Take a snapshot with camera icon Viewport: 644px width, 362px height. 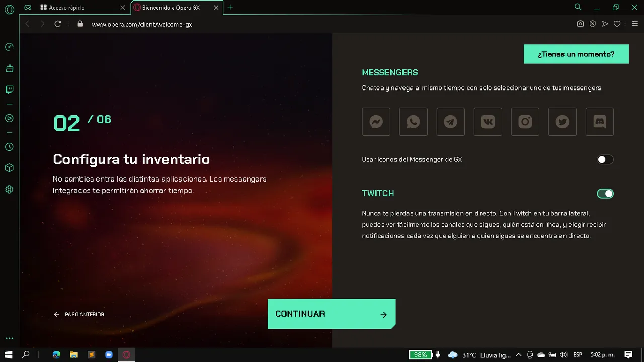click(580, 24)
